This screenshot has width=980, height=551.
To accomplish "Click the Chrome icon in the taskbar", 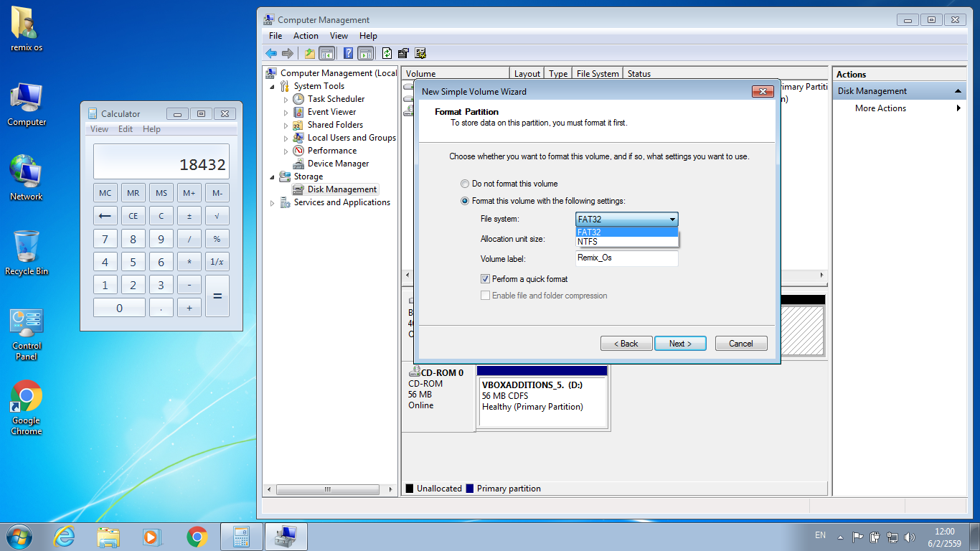I will point(197,537).
